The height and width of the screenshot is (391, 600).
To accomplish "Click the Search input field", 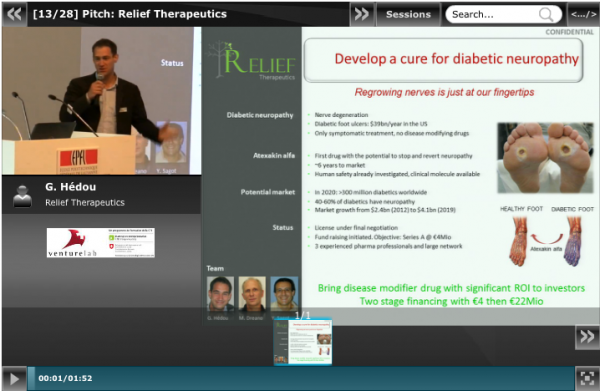I will point(494,15).
